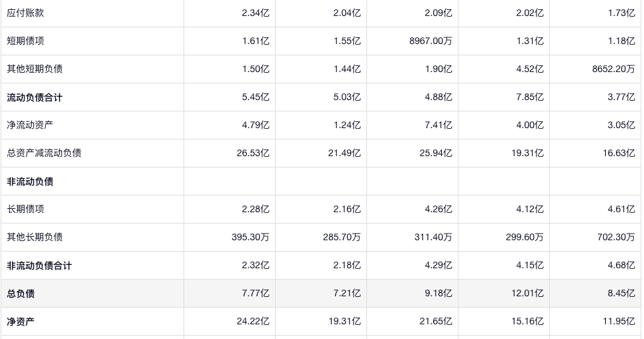This screenshot has height=339, width=644.
Task: Click the highlighted 总负债 row label
Action: 21,294
